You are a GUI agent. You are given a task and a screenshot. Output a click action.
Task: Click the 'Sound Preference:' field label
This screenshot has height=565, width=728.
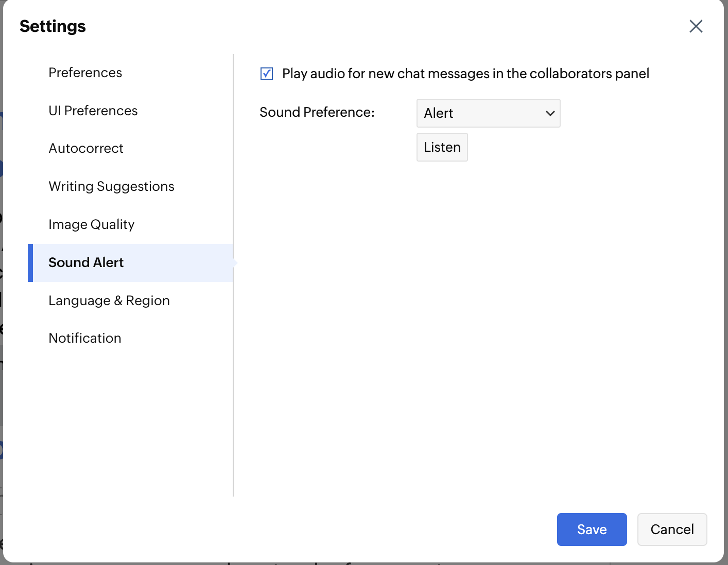317,112
